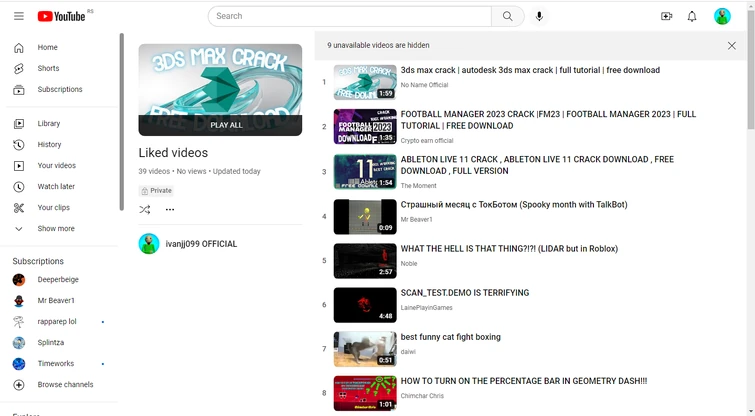Click the Home sidebar icon

coord(19,47)
